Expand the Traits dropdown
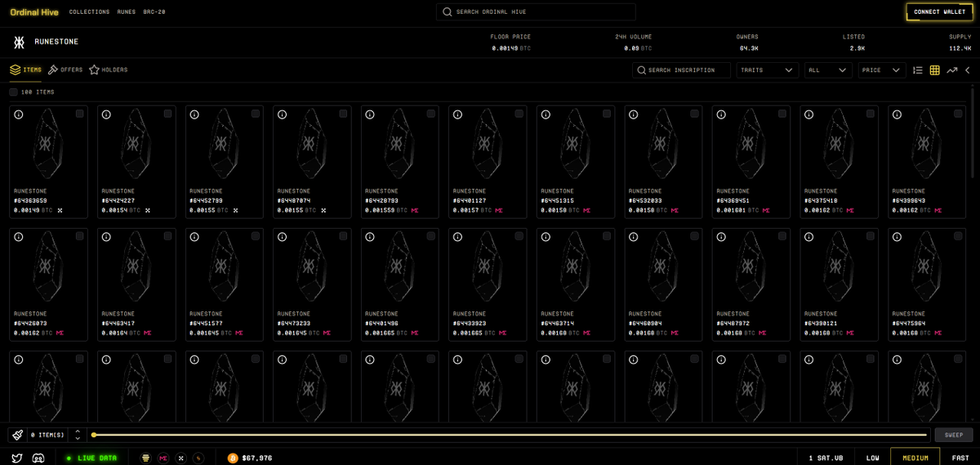The width and height of the screenshot is (980, 465). 767,70
